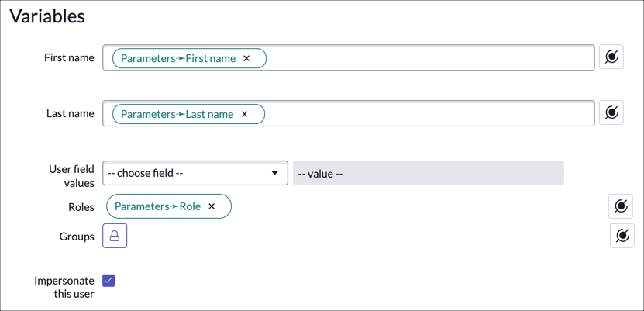Click the First name field label
Screen dimensions: 644x311
(69, 57)
